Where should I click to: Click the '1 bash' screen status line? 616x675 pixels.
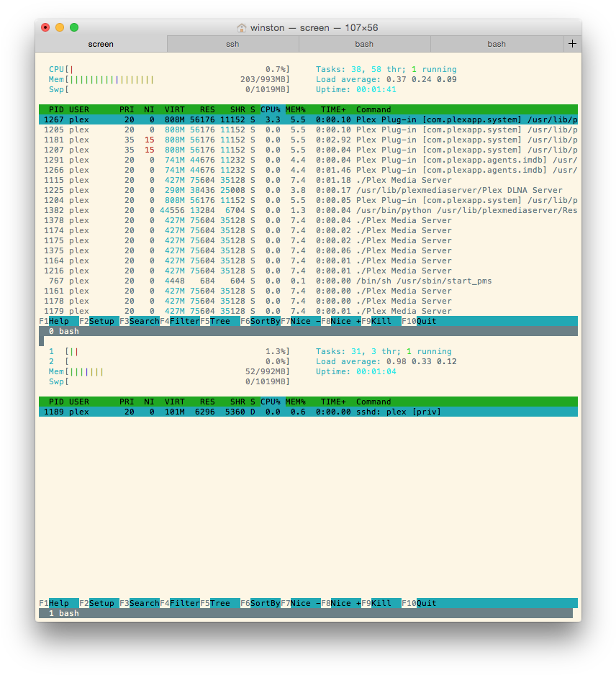[306, 613]
